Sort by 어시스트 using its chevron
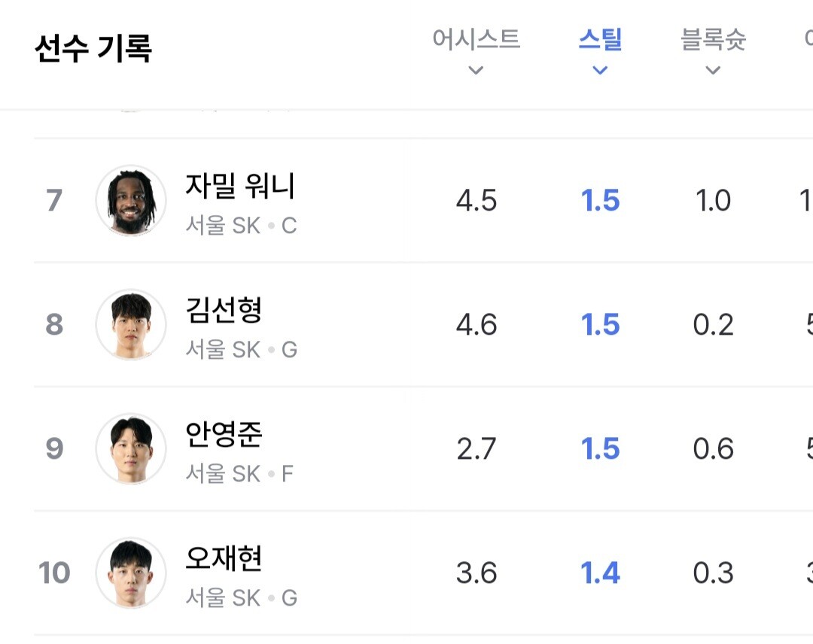This screenshot has height=644, width=813. 475,71
